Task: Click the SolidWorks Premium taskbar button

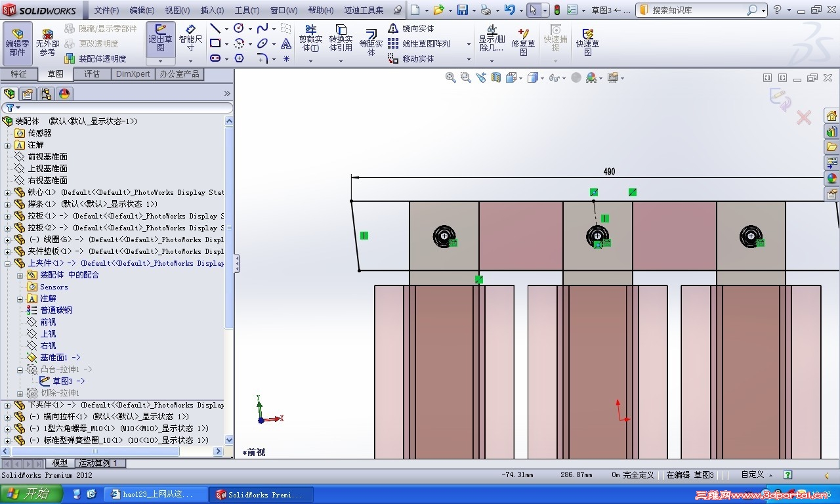Action: (x=261, y=494)
